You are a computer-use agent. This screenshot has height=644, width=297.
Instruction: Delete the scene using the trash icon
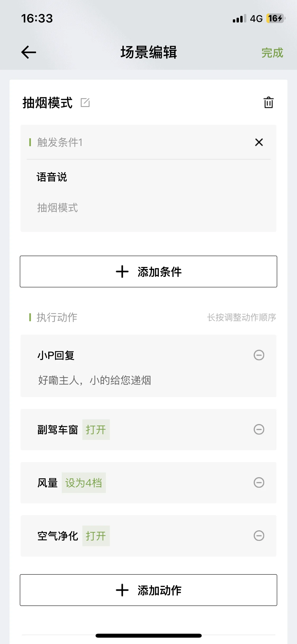coord(268,102)
